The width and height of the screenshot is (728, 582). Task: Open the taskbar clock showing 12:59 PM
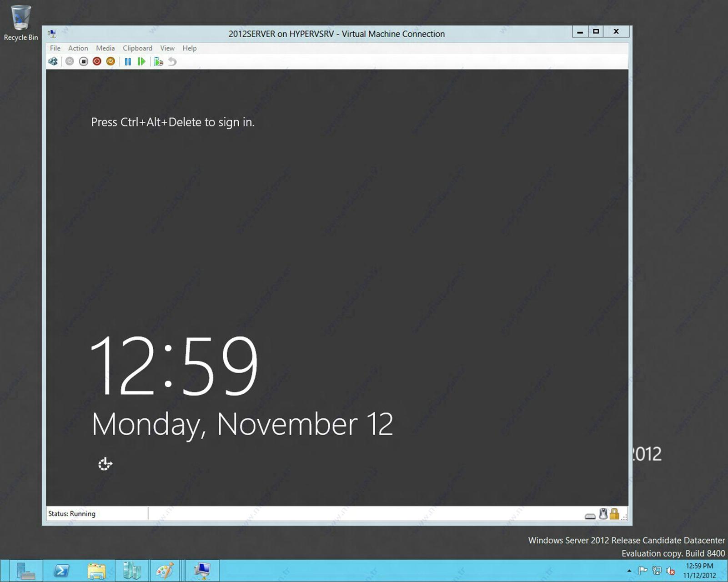pyautogui.click(x=699, y=571)
